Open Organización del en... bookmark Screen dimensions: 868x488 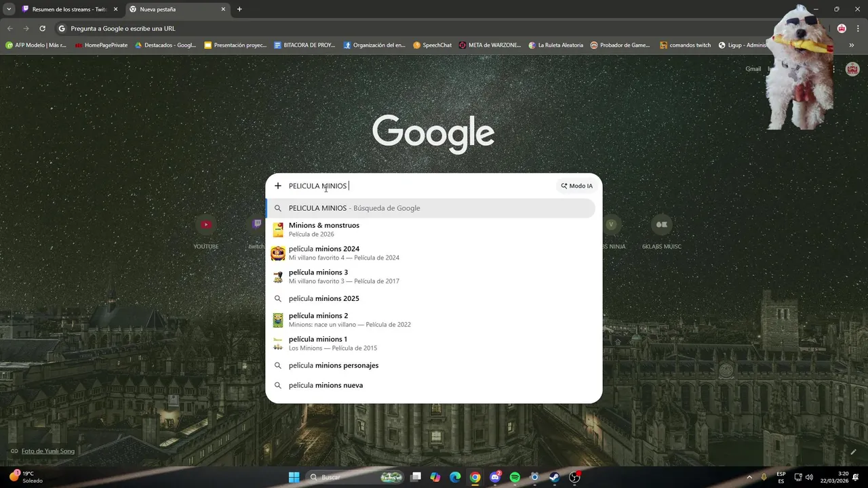pyautogui.click(x=374, y=45)
